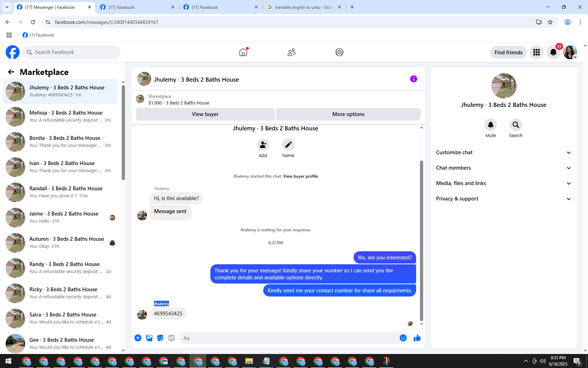This screenshot has height=368, width=588.
Task: Open the account profile picture menu
Action: pos(570,52)
